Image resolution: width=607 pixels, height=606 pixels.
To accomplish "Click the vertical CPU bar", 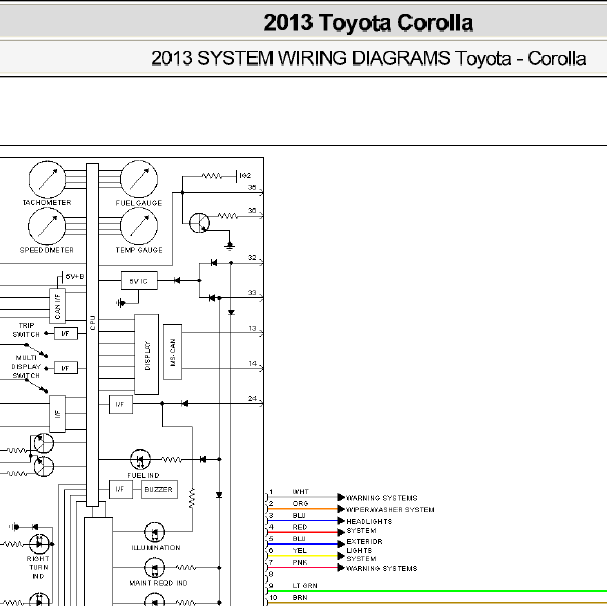I will pos(92,335).
